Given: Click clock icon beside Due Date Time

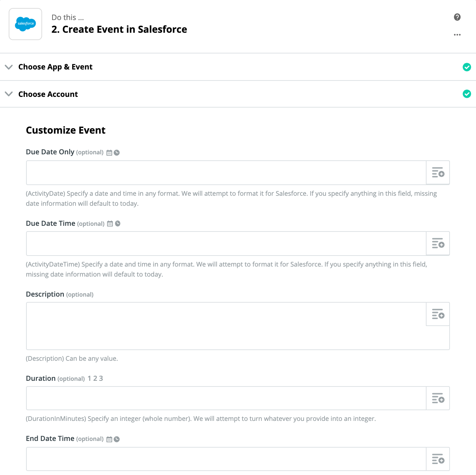Looking at the screenshot, I should tap(118, 223).
